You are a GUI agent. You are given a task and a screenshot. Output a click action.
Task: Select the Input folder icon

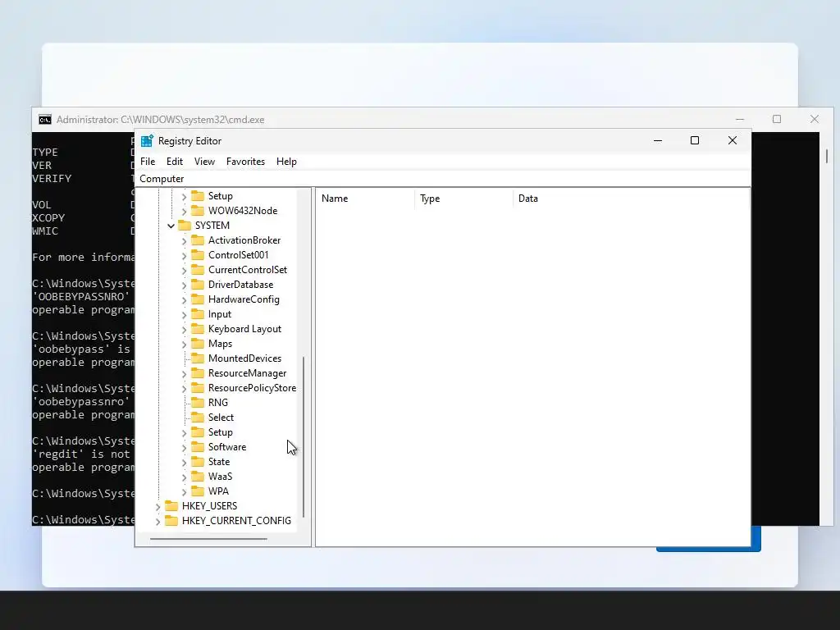click(x=198, y=314)
